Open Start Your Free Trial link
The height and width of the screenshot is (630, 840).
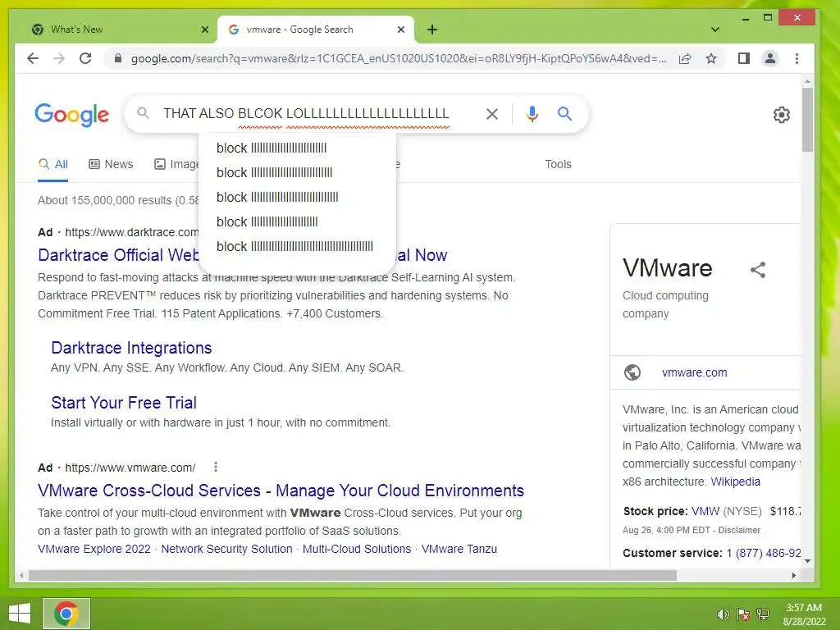124,403
